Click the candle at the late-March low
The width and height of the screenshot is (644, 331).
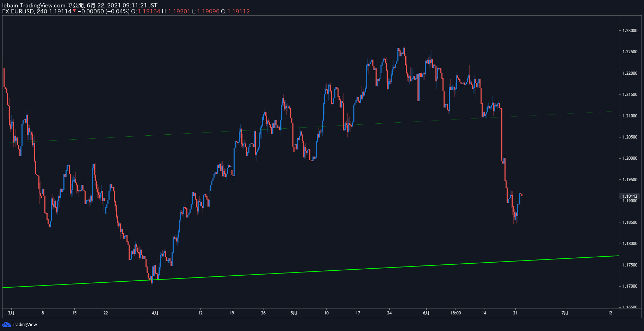pyautogui.click(x=152, y=280)
